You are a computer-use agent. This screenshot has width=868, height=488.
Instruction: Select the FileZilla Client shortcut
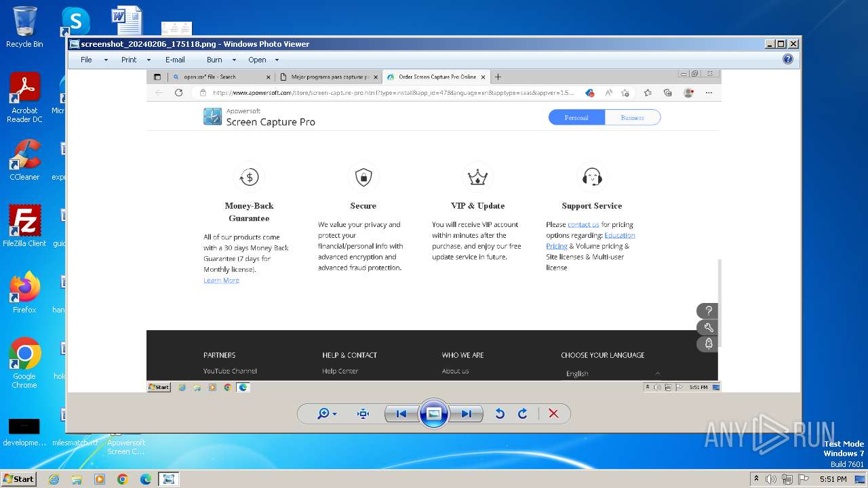click(24, 226)
